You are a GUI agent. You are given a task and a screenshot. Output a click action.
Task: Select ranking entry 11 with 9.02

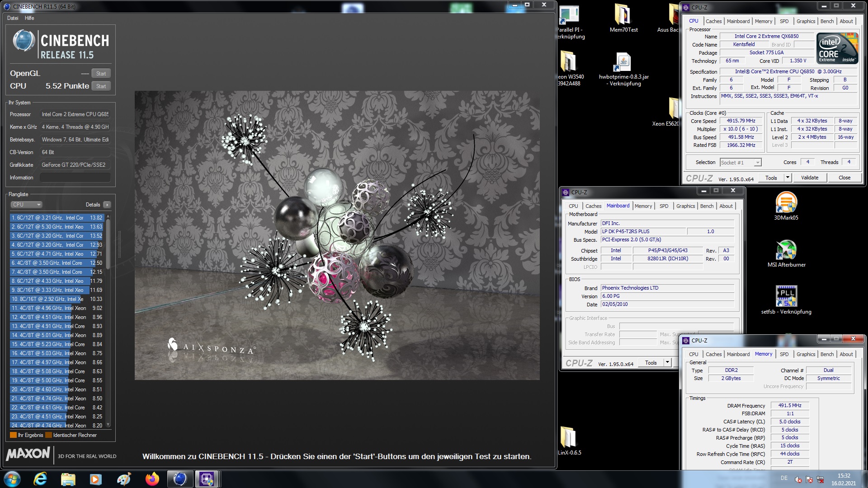57,308
